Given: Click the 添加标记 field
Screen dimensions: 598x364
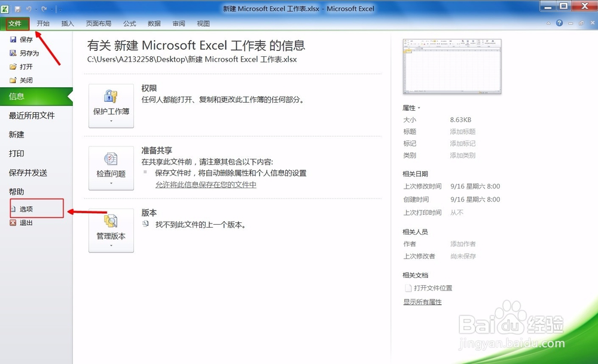Looking at the screenshot, I should (x=463, y=143).
